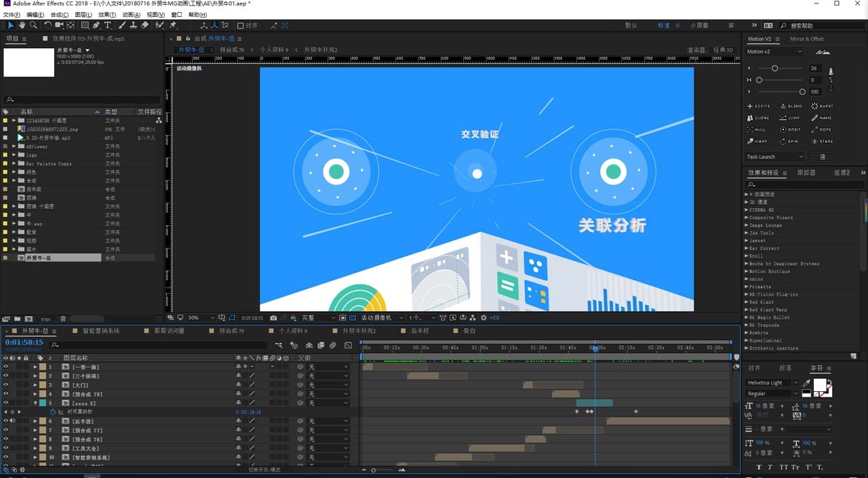Select the Brush tool
The width and height of the screenshot is (868, 478).
point(122,25)
